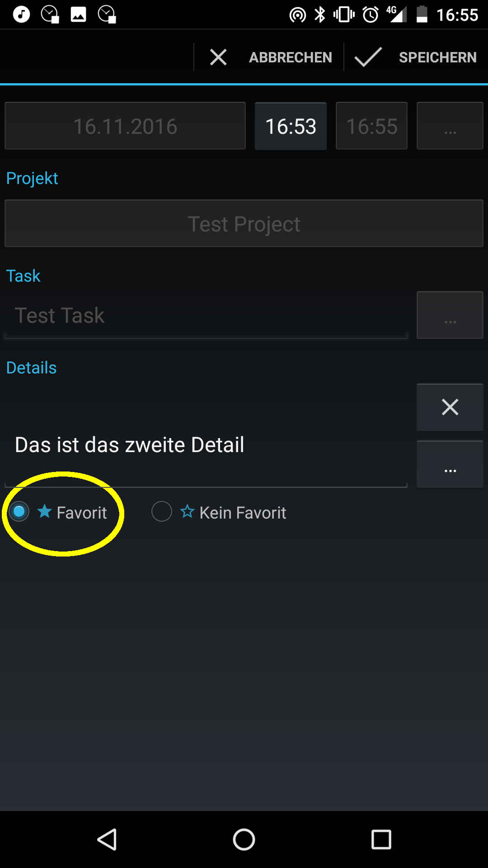The image size is (488, 868).
Task: Clear the details text with X button
Action: coord(450,407)
